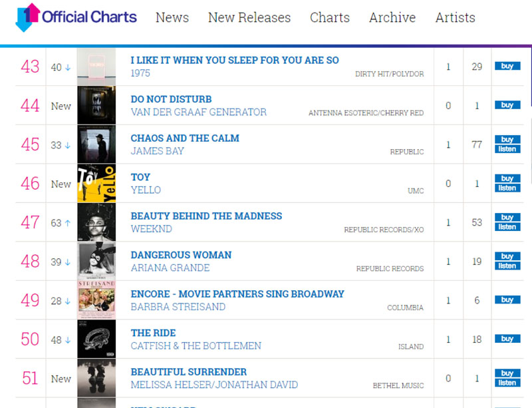
Task: Navigate to the Archive page
Action: [x=392, y=18]
